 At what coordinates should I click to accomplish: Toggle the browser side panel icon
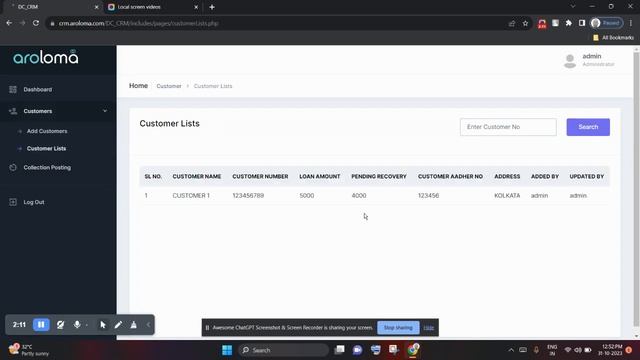tap(582, 23)
